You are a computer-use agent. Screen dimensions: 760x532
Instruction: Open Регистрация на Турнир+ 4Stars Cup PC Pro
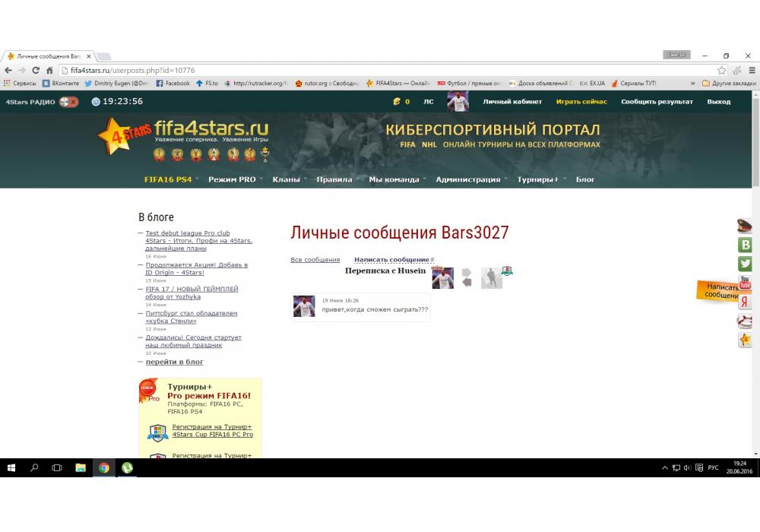coord(212,430)
